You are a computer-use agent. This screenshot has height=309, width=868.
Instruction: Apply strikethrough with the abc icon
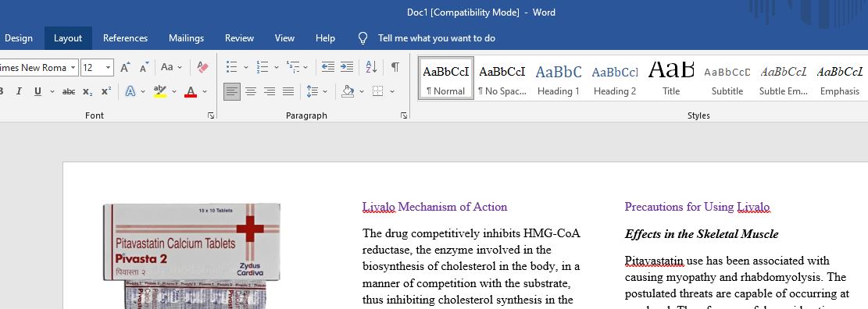69,92
